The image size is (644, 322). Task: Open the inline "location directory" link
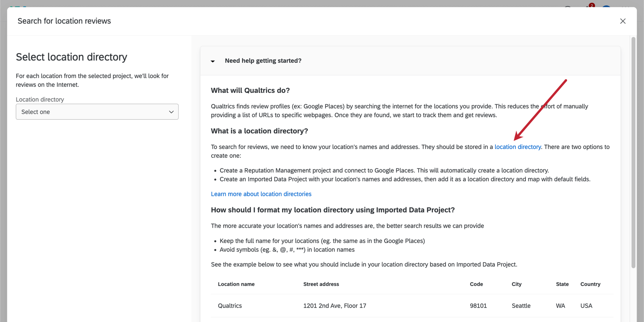click(x=517, y=147)
